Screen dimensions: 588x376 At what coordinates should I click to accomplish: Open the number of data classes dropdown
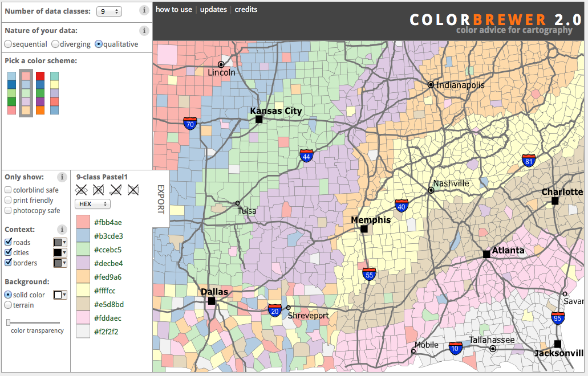(108, 11)
